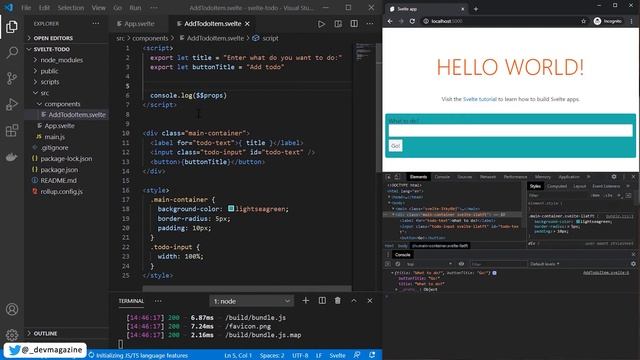This screenshot has height=360, width=640.
Task: Collapse the src folder
Action: pos(44,93)
